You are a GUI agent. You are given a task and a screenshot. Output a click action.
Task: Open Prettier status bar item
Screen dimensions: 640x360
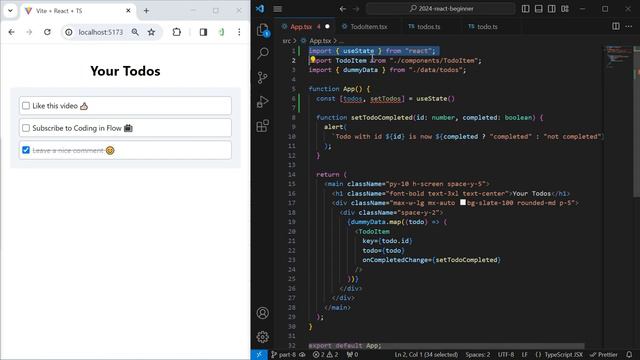603,355
